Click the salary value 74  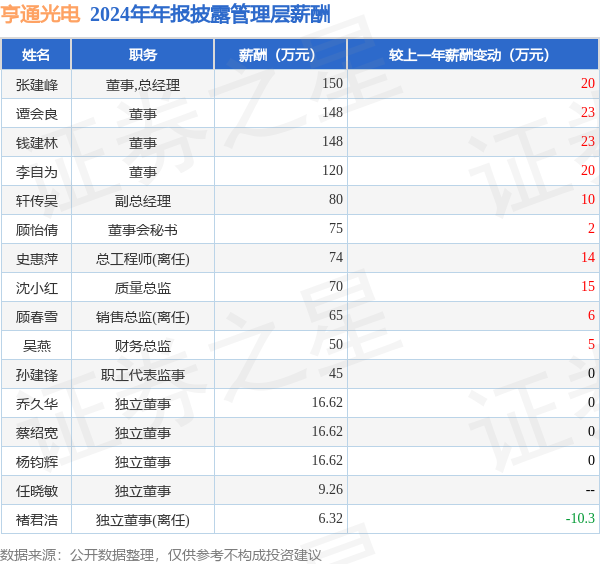click(336, 257)
